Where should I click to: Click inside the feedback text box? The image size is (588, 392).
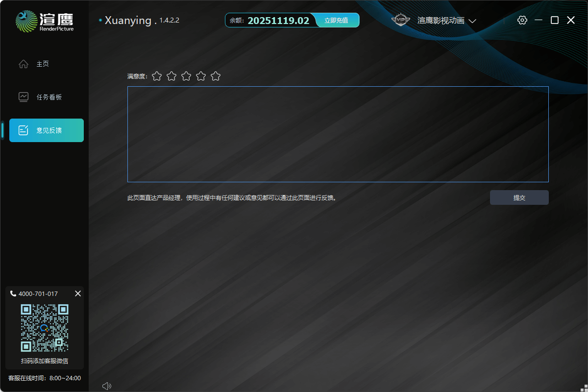point(338,134)
